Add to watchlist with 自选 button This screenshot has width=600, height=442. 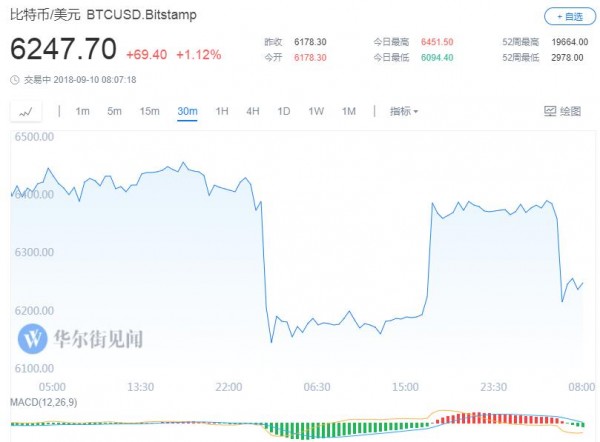coord(566,17)
